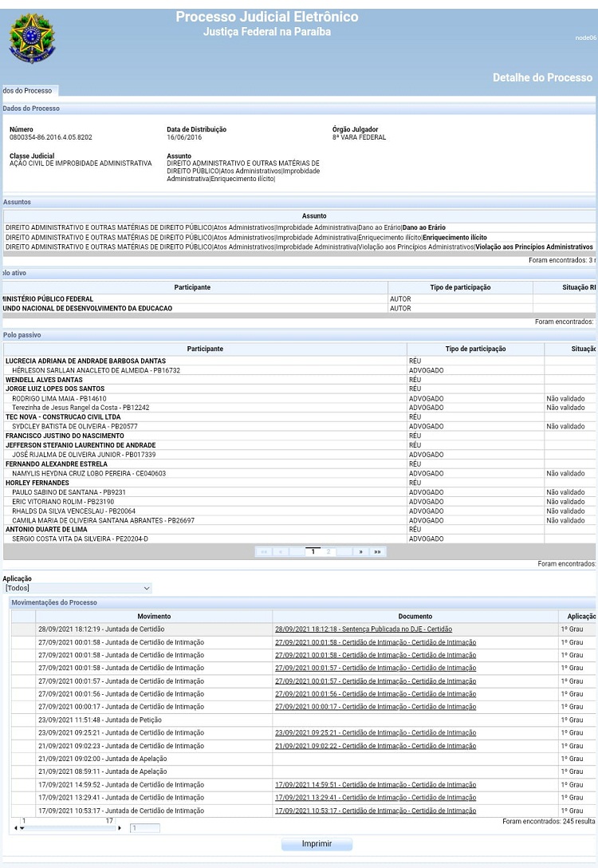Select page 2 in Polo passivo pagination
The height and width of the screenshot is (868, 598).
(x=329, y=551)
